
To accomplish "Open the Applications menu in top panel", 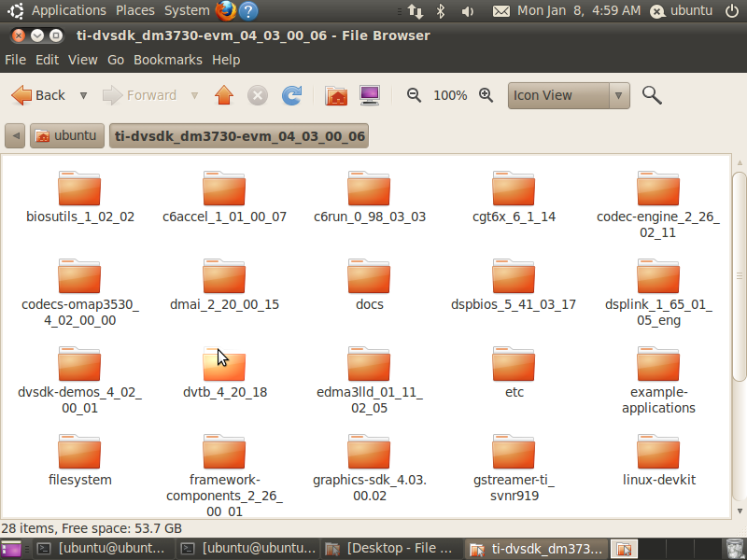I will tap(68, 10).
